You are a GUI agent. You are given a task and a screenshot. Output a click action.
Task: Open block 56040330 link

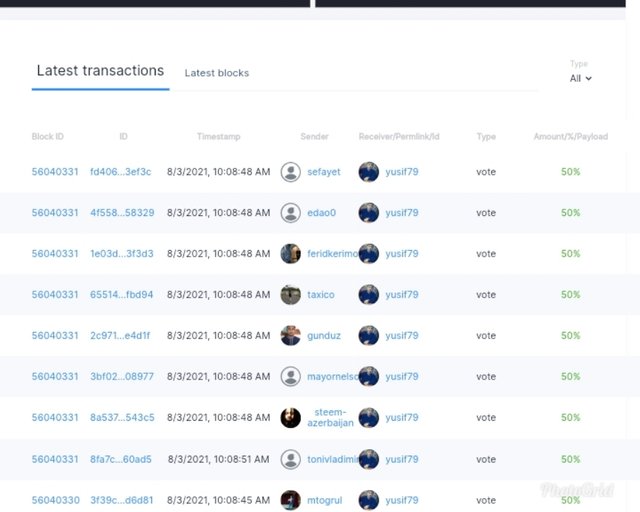tap(56, 500)
